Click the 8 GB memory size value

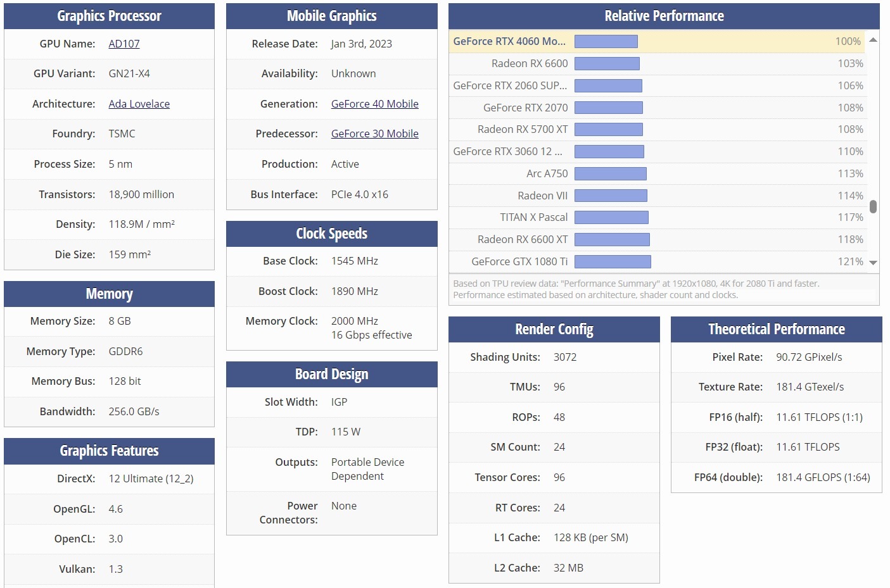120,321
